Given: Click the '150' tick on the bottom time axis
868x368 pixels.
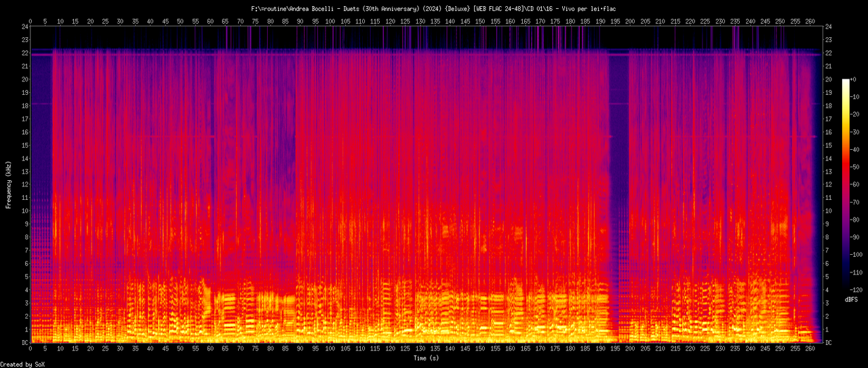Looking at the screenshot, I should pyautogui.click(x=480, y=350).
